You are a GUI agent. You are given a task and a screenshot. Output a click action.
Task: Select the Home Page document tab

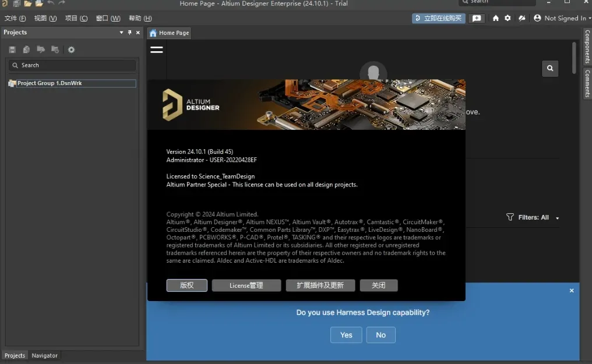tap(169, 33)
